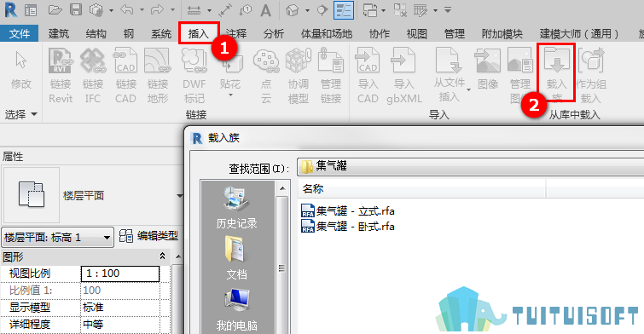Select the Measure between two references tool
The width and height of the screenshot is (644, 334).
pyautogui.click(x=194, y=10)
